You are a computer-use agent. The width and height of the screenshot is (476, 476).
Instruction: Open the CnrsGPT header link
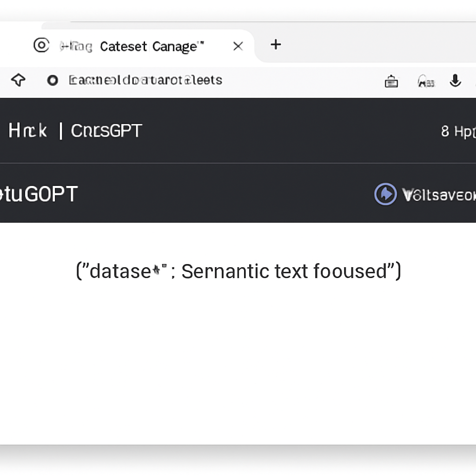coord(106,131)
